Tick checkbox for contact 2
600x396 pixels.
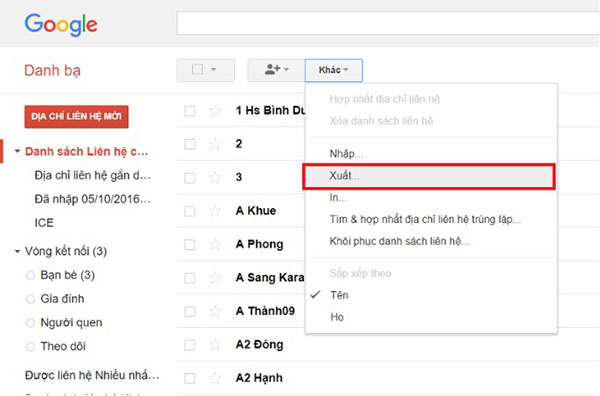coord(190,144)
